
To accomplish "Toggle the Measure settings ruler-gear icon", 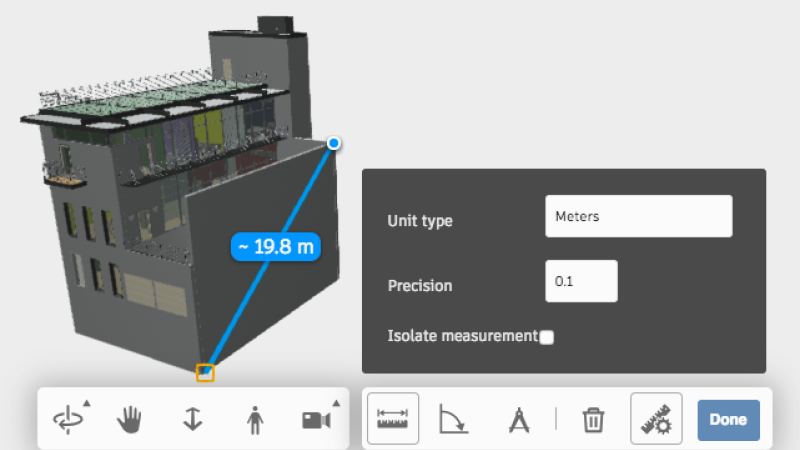I will 656,419.
